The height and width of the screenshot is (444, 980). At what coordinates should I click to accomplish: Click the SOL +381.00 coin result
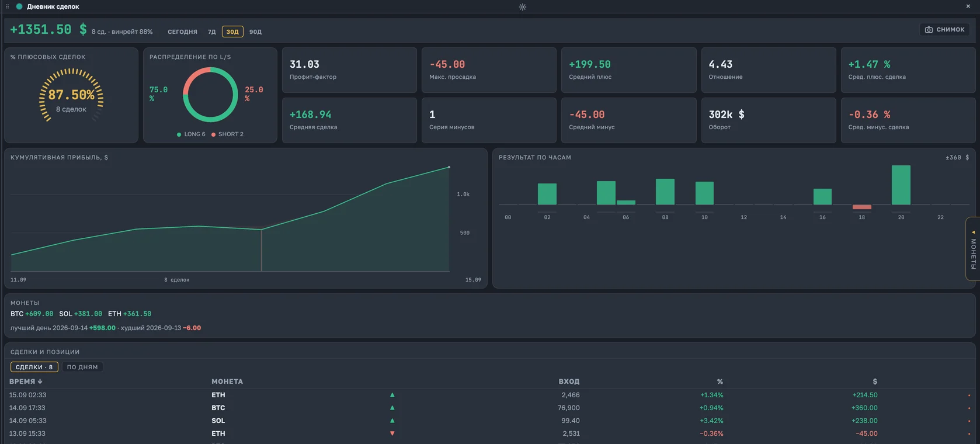coord(81,314)
